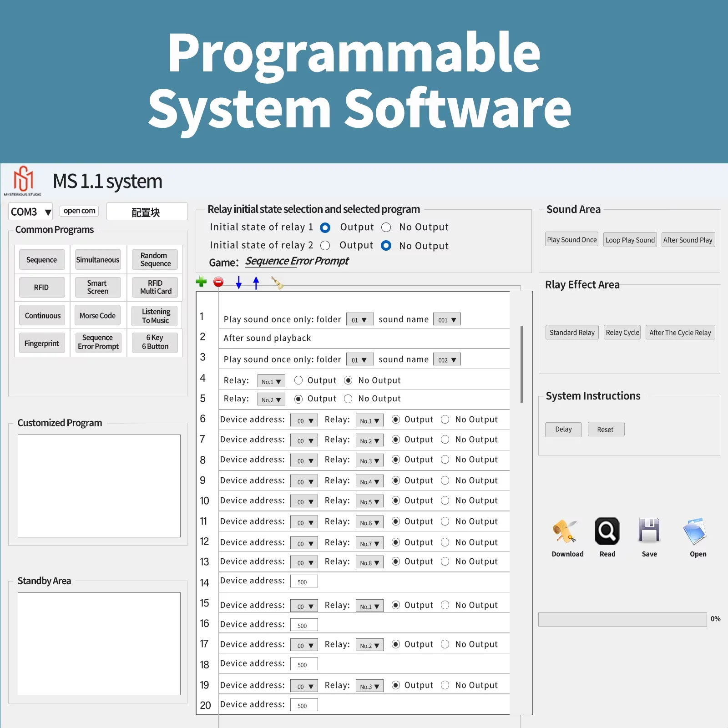Viewport: 728px width, 728px height.
Task: Open relay No.2 dropdown in row 5
Action: pyautogui.click(x=271, y=400)
